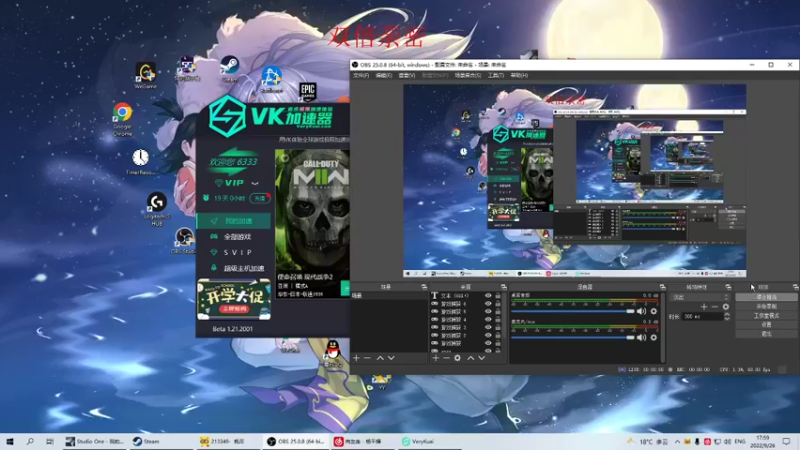The width and height of the screenshot is (800, 450).
Task: Remove selected scene with the minus icon
Action: 367,358
